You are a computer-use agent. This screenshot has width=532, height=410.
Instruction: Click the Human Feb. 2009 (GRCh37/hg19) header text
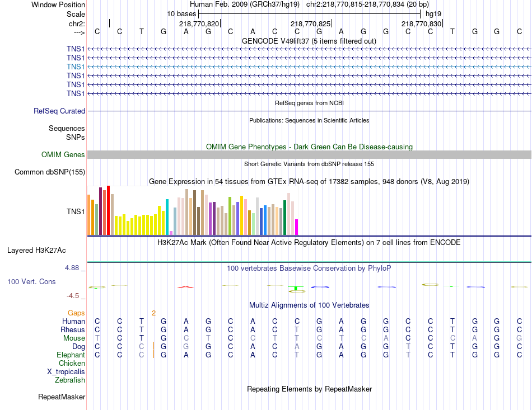point(245,4)
